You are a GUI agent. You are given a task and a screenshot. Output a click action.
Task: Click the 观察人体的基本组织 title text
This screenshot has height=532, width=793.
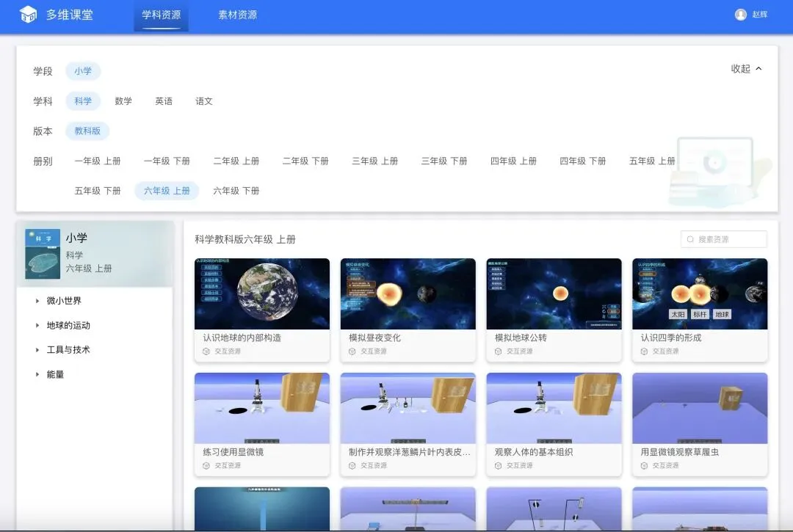[534, 452]
